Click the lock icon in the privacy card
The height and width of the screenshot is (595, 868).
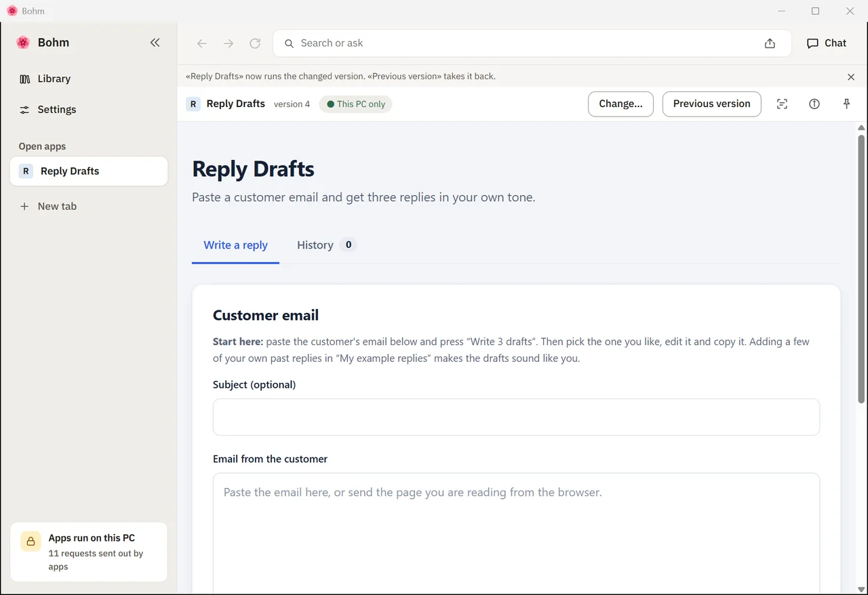point(31,541)
